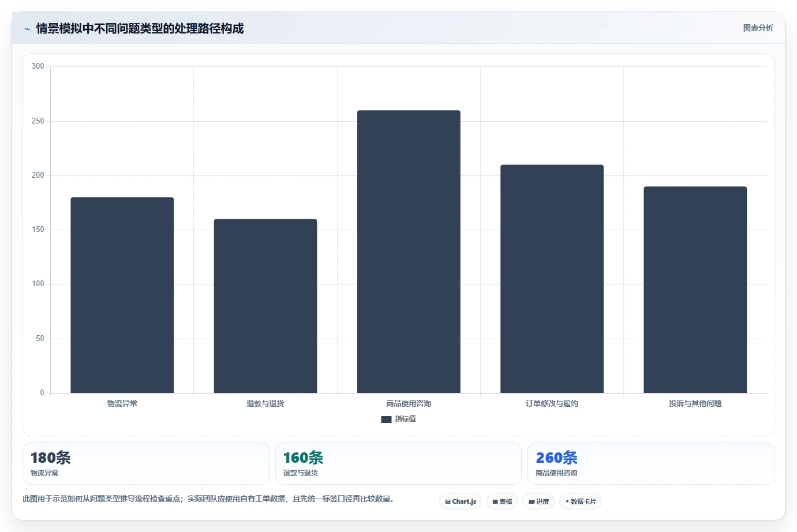This screenshot has height=532, width=797.
Task: Click the 50 y-axis value
Action: 40,339
